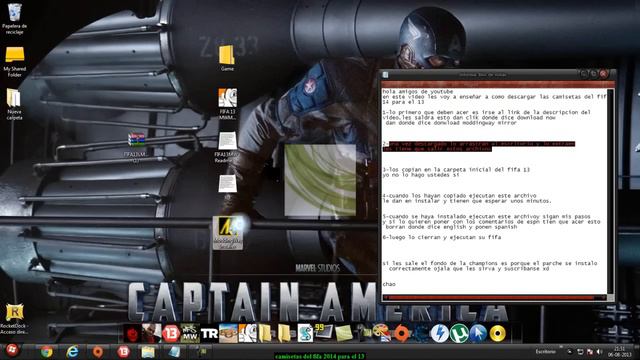Click the highlighted step 2 line in notepad

click(x=479, y=146)
